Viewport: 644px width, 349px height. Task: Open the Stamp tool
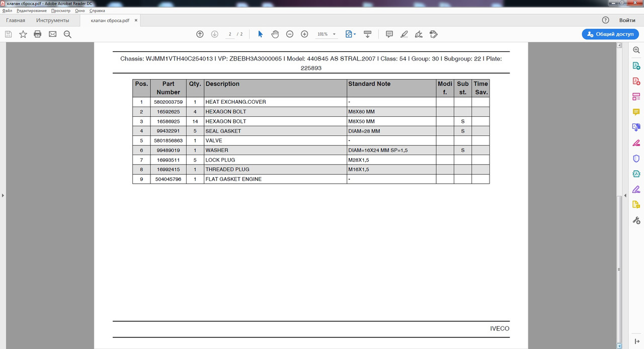(x=434, y=34)
